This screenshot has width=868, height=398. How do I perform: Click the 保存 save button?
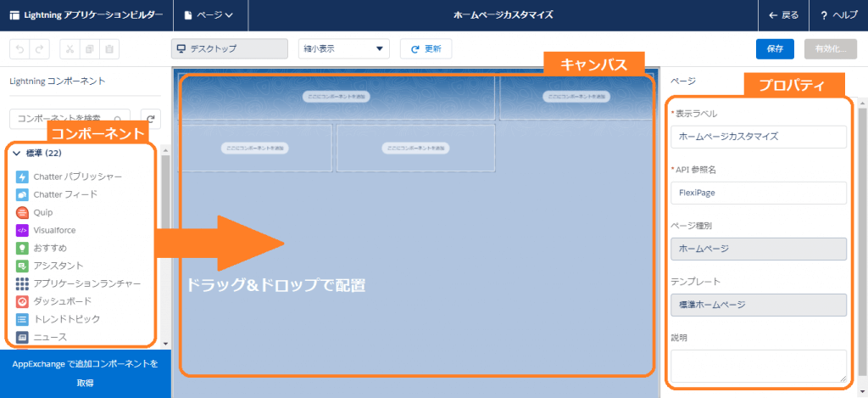pyautogui.click(x=775, y=48)
